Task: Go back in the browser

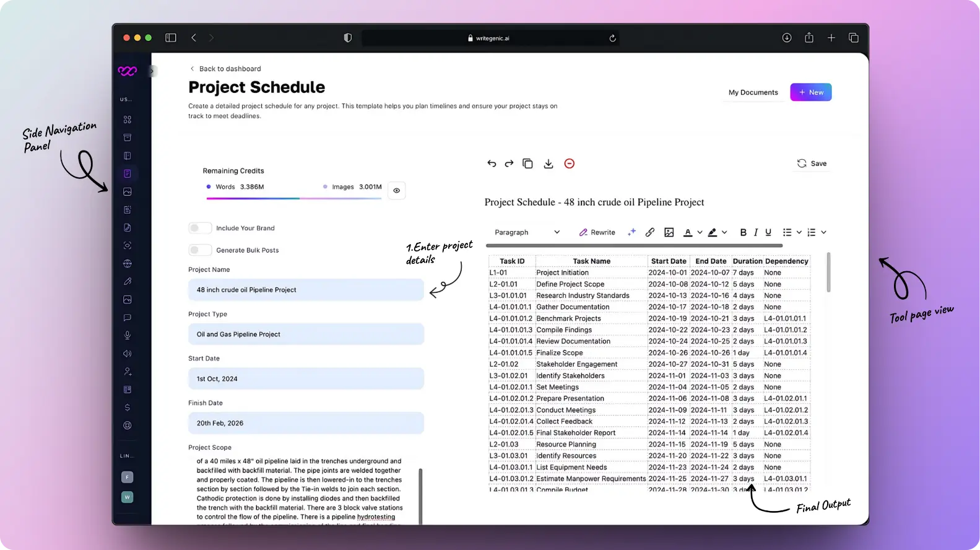Action: (x=194, y=38)
